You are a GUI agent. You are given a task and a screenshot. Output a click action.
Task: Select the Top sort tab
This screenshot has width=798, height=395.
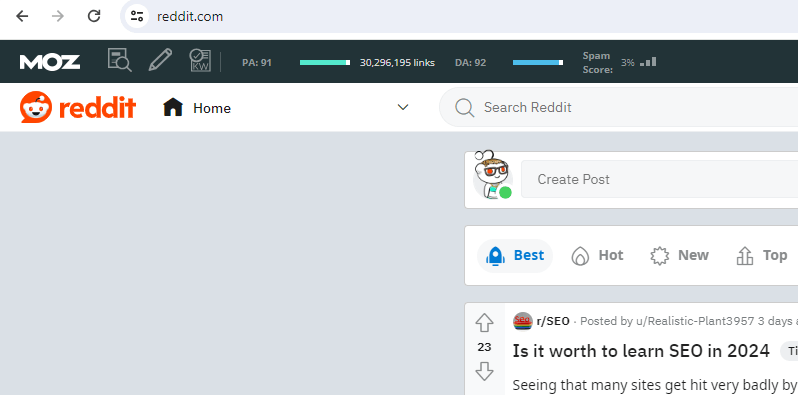point(762,256)
